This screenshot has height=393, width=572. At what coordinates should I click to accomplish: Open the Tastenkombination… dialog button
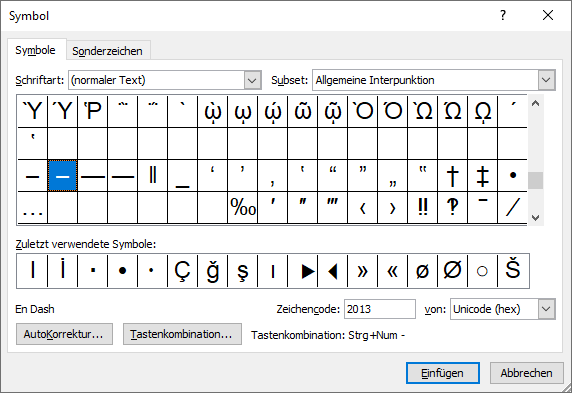(x=182, y=334)
